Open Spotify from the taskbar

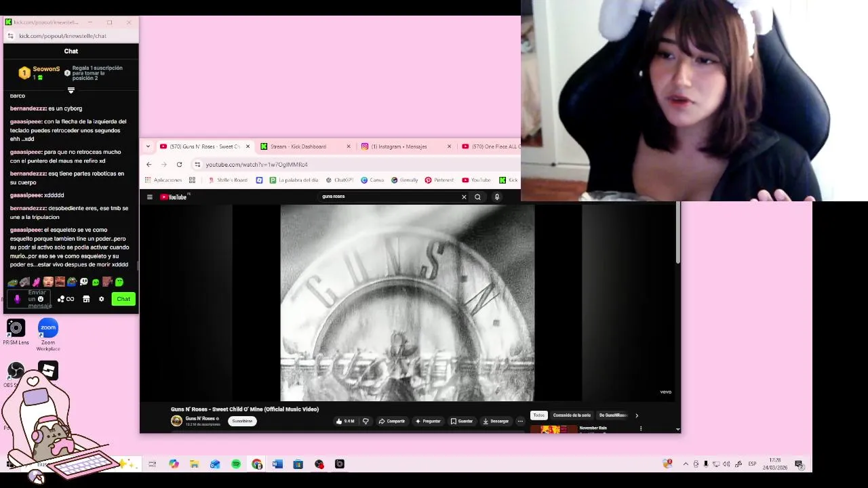click(x=236, y=464)
